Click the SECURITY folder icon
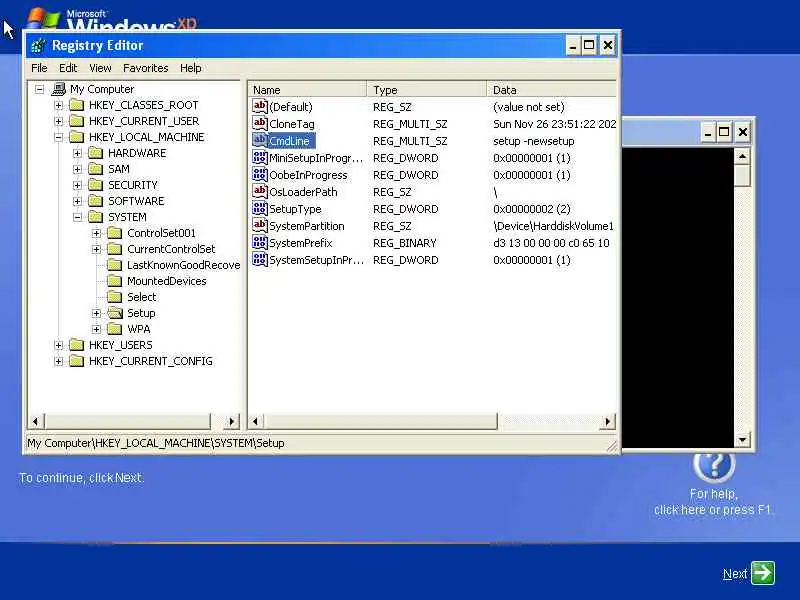 pos(95,185)
